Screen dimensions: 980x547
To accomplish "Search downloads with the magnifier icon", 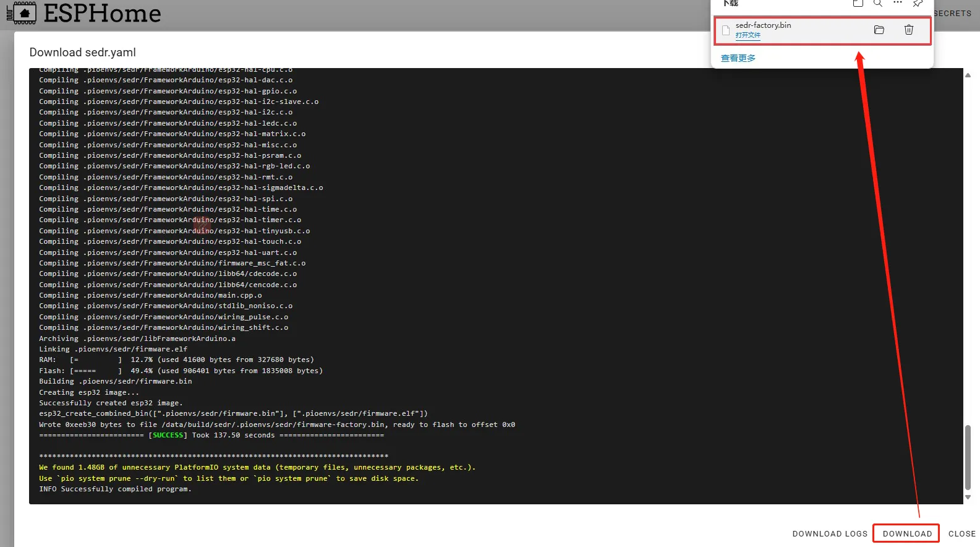I will (x=877, y=4).
